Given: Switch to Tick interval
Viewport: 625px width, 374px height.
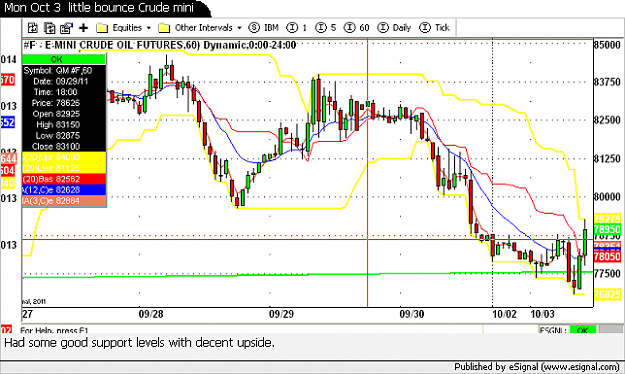Looking at the screenshot, I should [434, 28].
